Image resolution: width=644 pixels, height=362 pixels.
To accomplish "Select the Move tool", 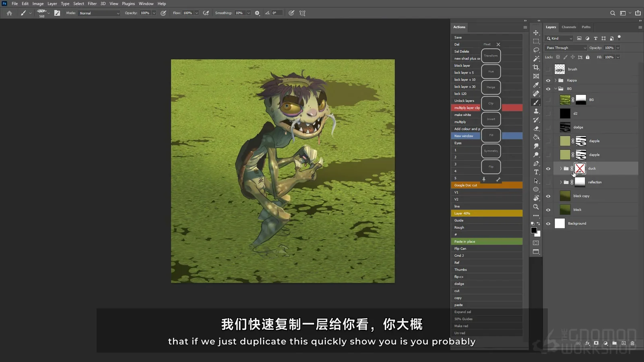I will pos(536,33).
